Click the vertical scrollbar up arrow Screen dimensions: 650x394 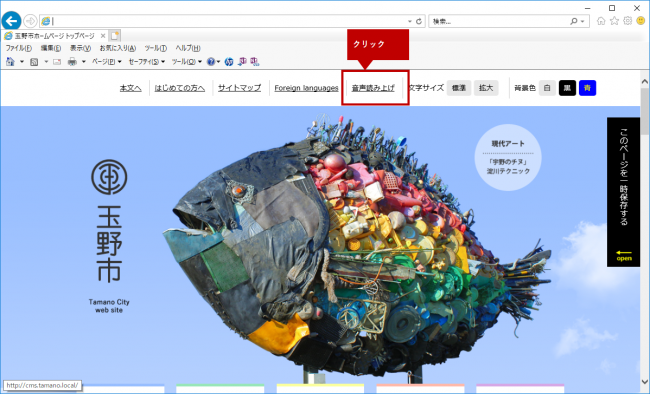pyautogui.click(x=645, y=82)
